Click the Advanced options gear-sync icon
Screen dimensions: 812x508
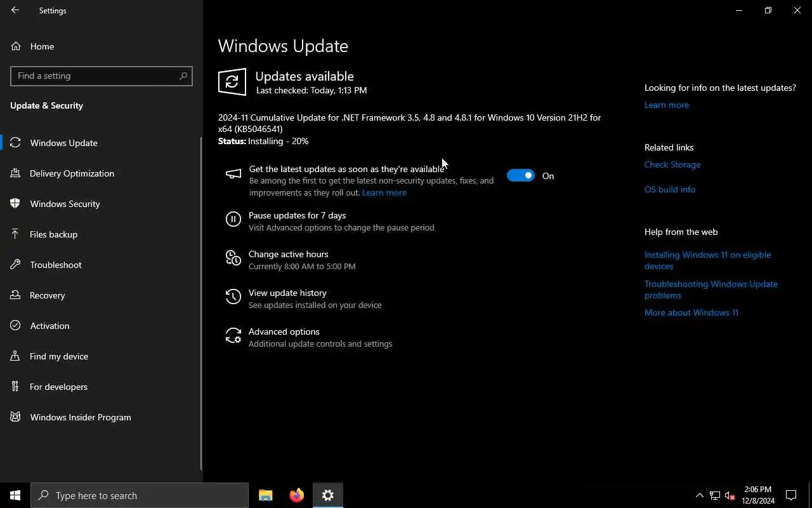tap(233, 335)
